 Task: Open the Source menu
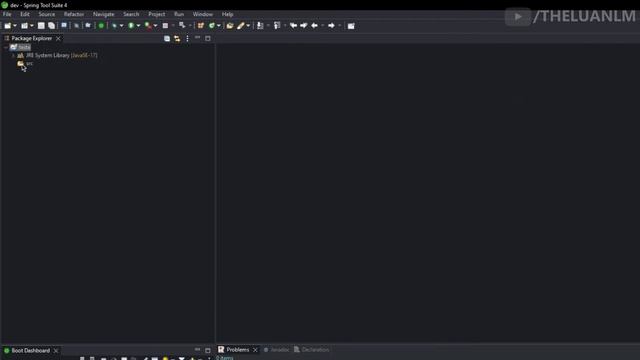(x=47, y=14)
